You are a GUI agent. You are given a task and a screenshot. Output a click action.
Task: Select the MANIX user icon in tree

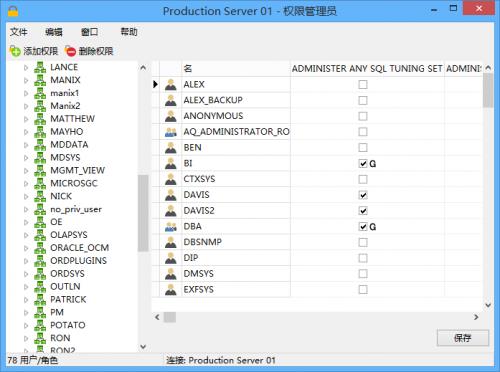coord(40,80)
